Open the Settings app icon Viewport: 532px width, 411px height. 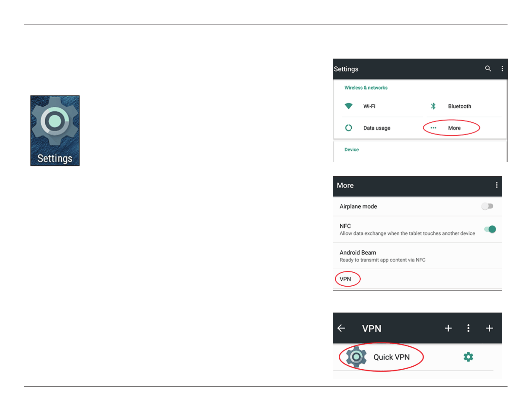tap(55, 130)
